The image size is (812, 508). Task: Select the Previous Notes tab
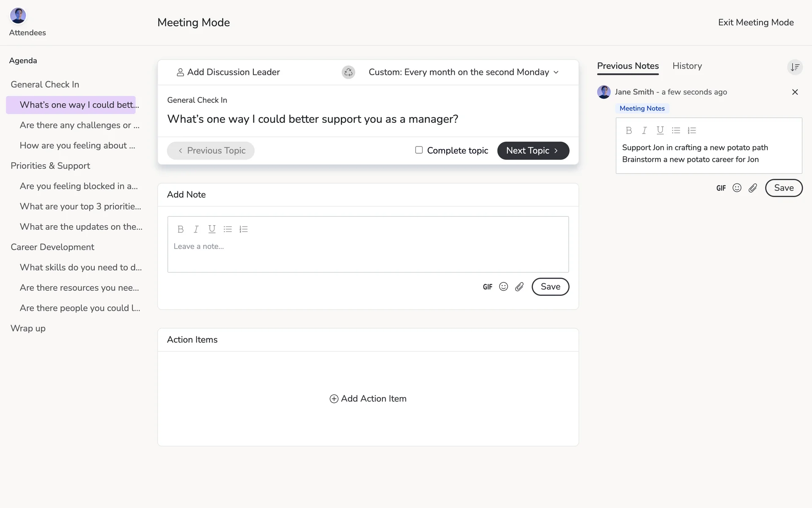628,66
